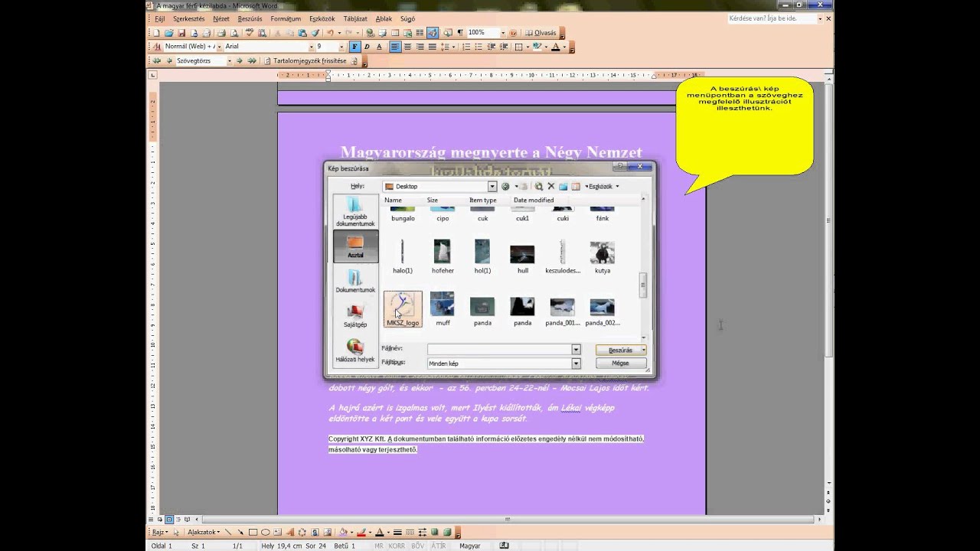Open the Fájltípus file type dropdown
The height and width of the screenshot is (551, 980).
577,364
